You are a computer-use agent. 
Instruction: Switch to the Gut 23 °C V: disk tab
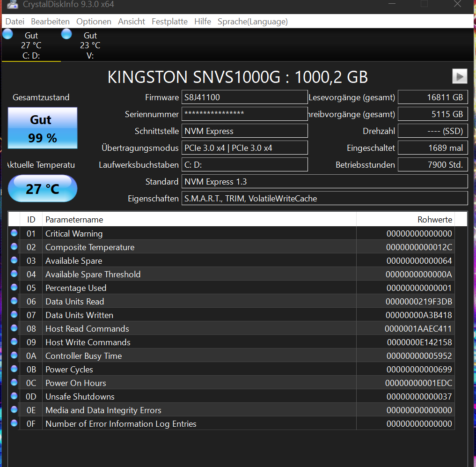pyautogui.click(x=90, y=45)
